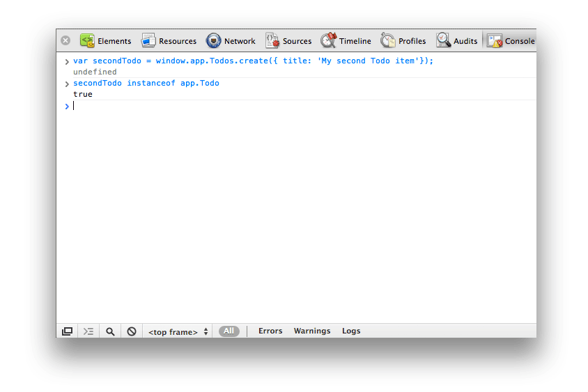Viewport: 588px width, 392px height.
Task: Open the Timeline panel icon
Action: click(x=329, y=40)
